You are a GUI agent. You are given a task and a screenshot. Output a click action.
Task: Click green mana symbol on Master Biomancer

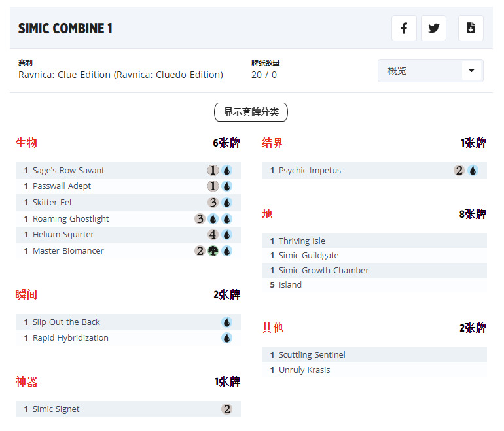tap(213, 251)
